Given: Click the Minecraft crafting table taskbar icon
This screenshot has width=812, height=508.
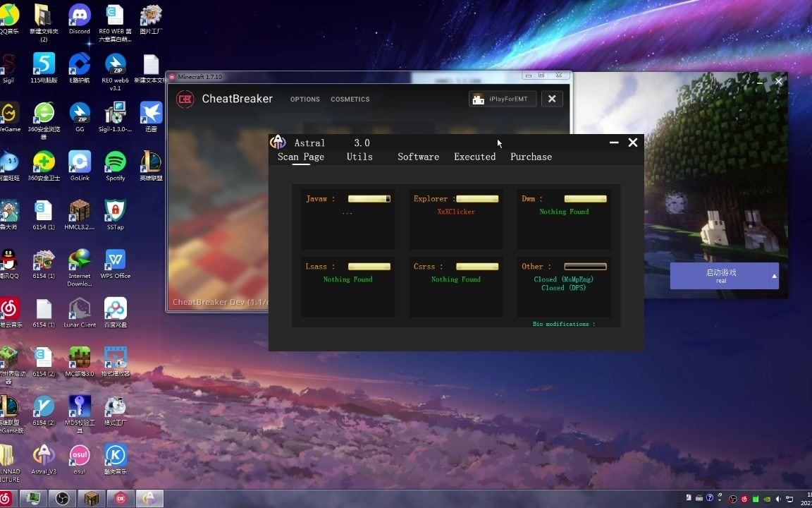Looking at the screenshot, I should pyautogui.click(x=92, y=499).
